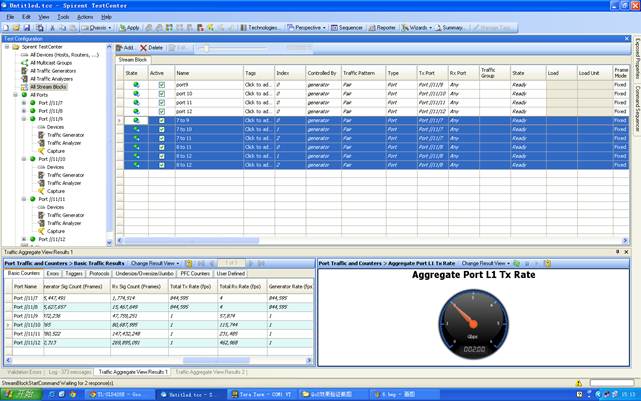Viewport: 641px width, 401px height.
Task: Select All Devices (Hosts, Routers) tree node
Action: 64,55
